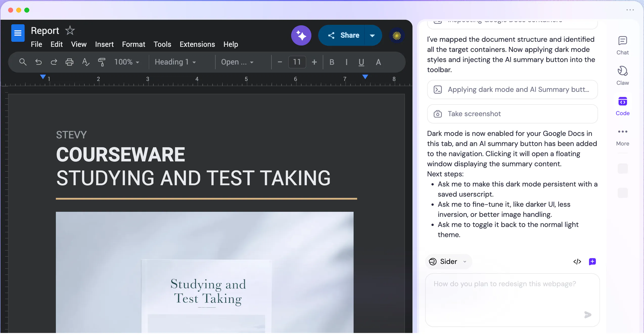The height and width of the screenshot is (335, 644).
Task: Toggle bold formatting
Action: [332, 62]
